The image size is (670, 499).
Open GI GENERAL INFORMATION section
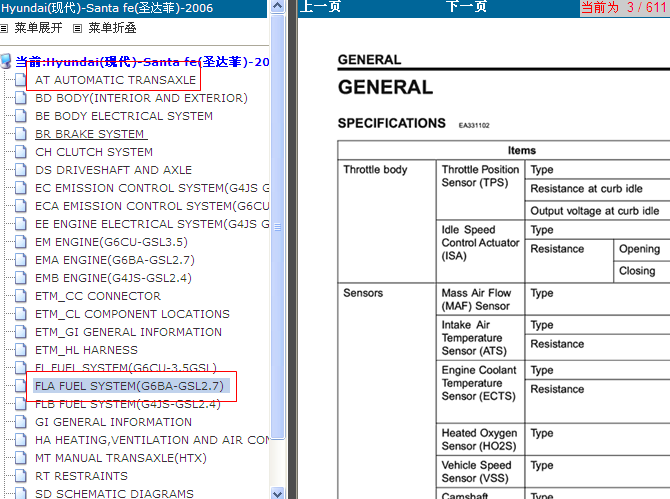pyautogui.click(x=114, y=422)
